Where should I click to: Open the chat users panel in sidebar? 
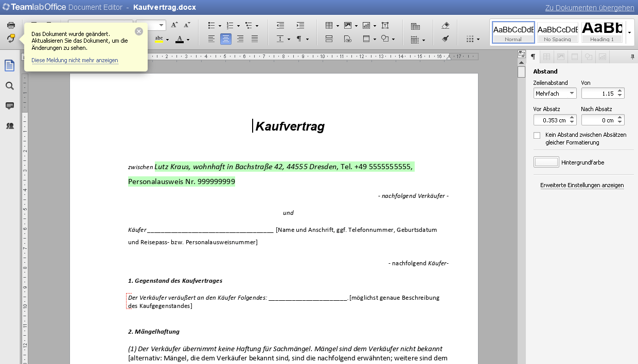pyautogui.click(x=10, y=125)
